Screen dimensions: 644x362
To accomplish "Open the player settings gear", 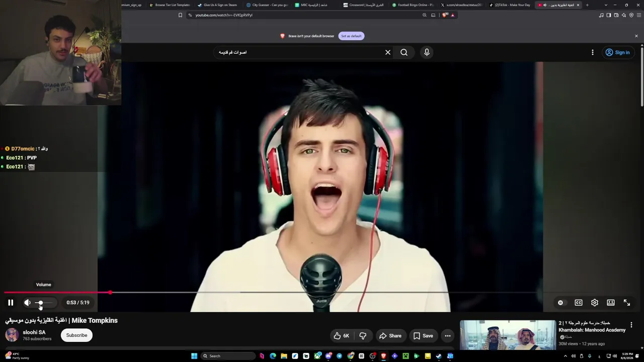I will tap(595, 303).
